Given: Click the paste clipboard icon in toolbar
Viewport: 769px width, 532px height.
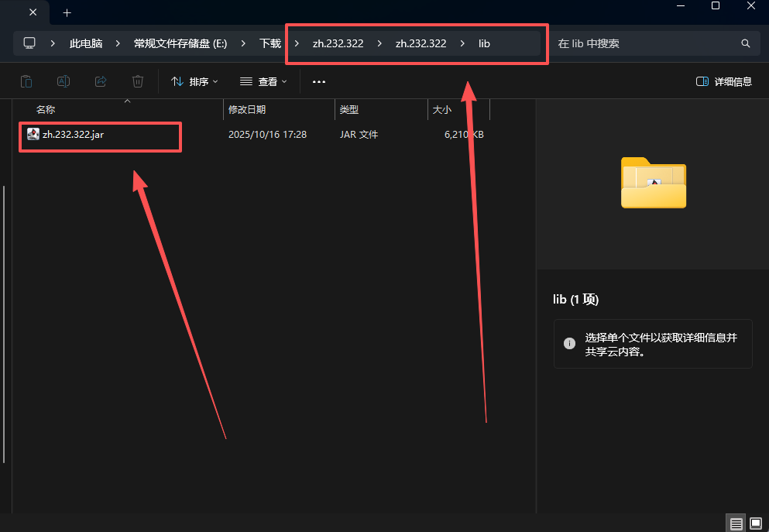Looking at the screenshot, I should pos(26,81).
